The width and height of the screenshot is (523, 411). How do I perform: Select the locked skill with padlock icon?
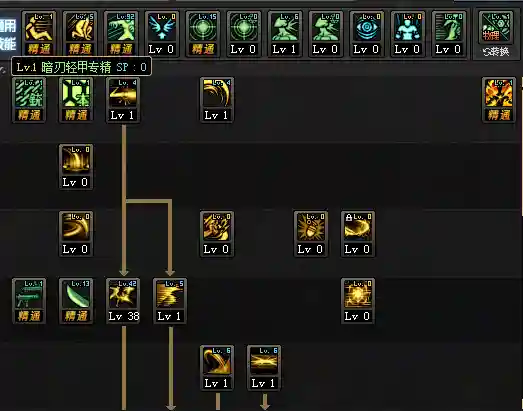358,228
